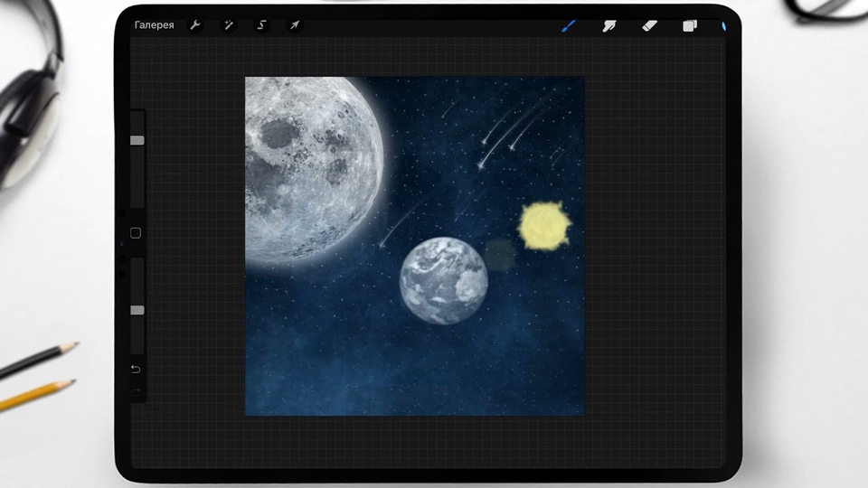Click the brush size slider handle
The image size is (868, 488).
[137, 141]
